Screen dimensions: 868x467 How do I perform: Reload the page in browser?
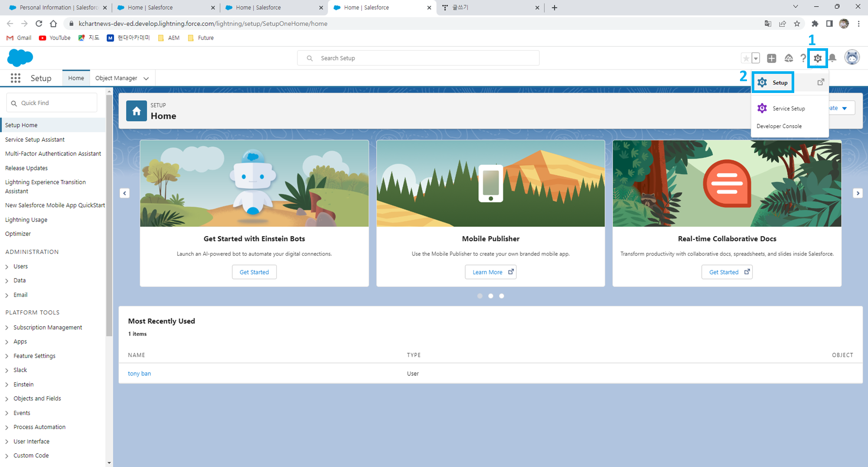[x=39, y=23]
